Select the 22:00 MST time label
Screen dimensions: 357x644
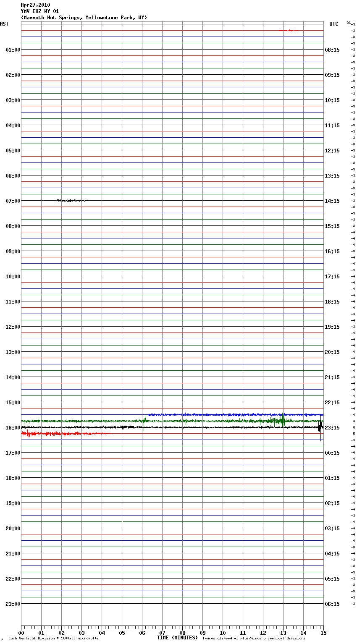13,579
